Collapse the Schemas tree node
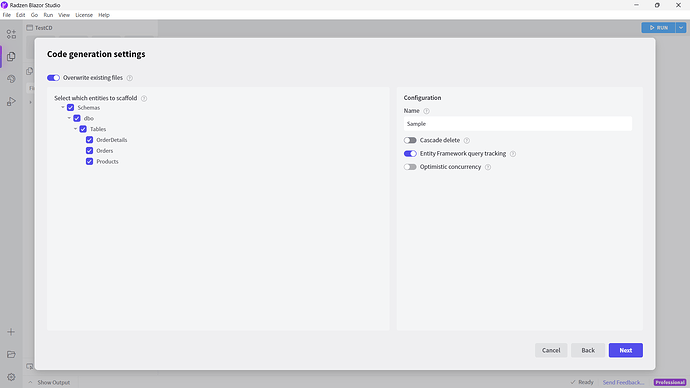 click(x=63, y=107)
